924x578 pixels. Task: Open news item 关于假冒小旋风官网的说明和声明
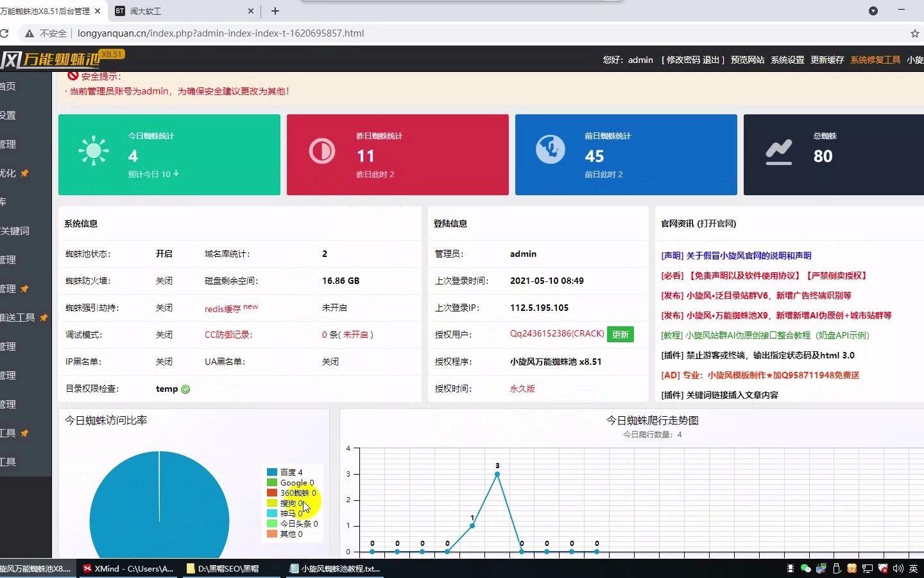[736, 256]
